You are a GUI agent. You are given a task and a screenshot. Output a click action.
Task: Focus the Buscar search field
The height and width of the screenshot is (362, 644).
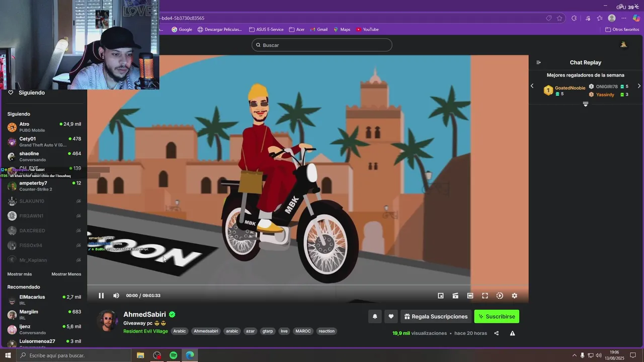coord(322,45)
